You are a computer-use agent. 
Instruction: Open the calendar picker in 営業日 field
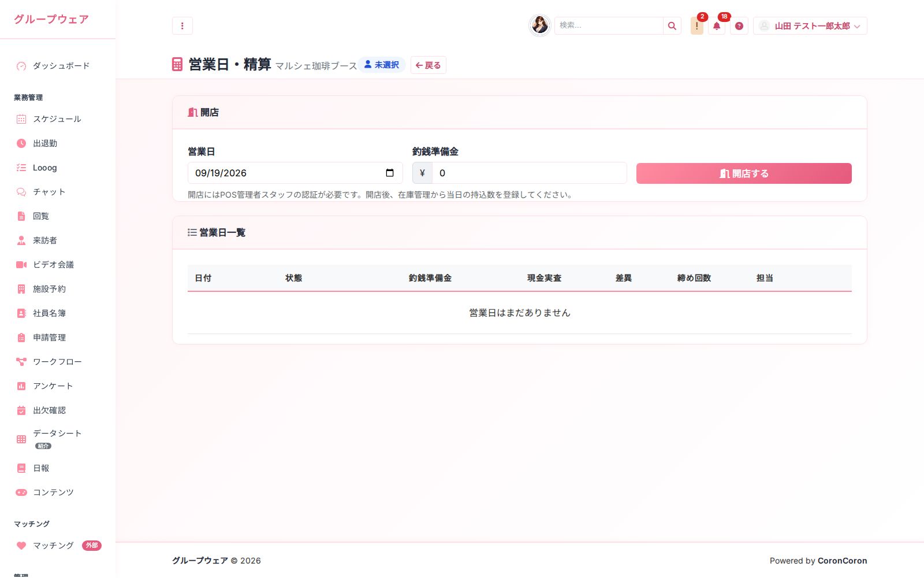(390, 173)
